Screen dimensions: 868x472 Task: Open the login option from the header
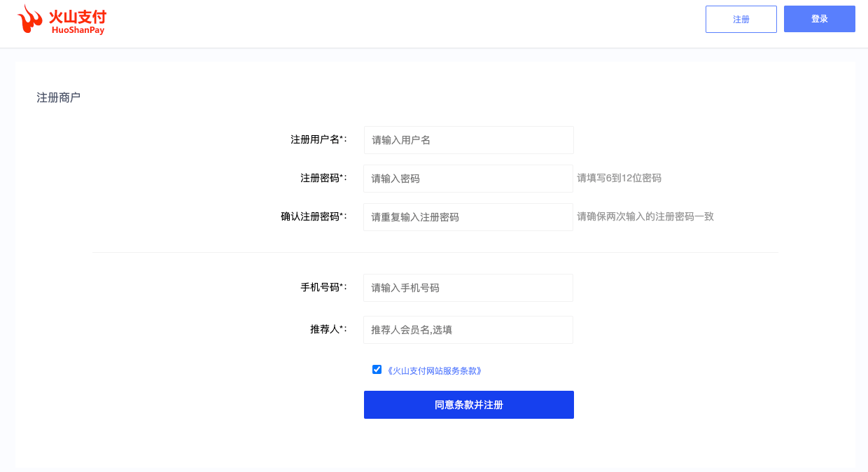point(819,19)
